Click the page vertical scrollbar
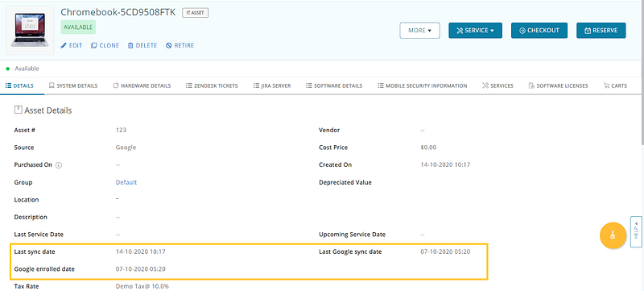644x291 pixels. tap(642, 73)
